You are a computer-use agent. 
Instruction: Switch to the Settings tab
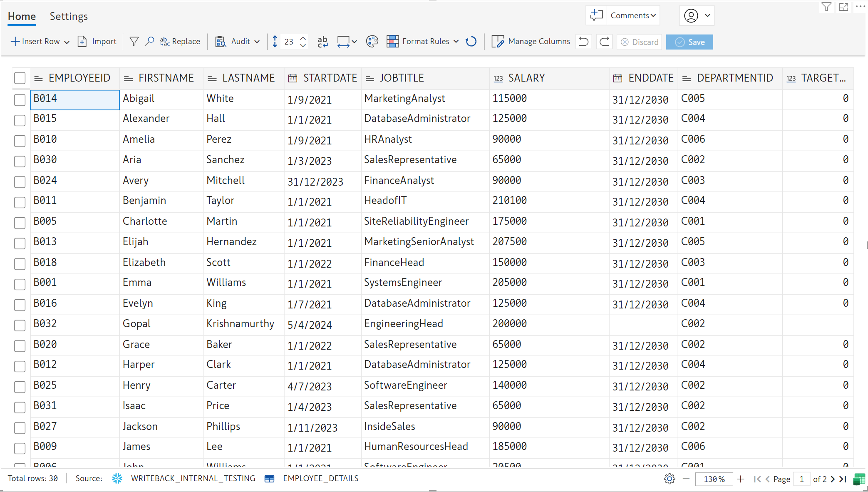[x=69, y=16]
